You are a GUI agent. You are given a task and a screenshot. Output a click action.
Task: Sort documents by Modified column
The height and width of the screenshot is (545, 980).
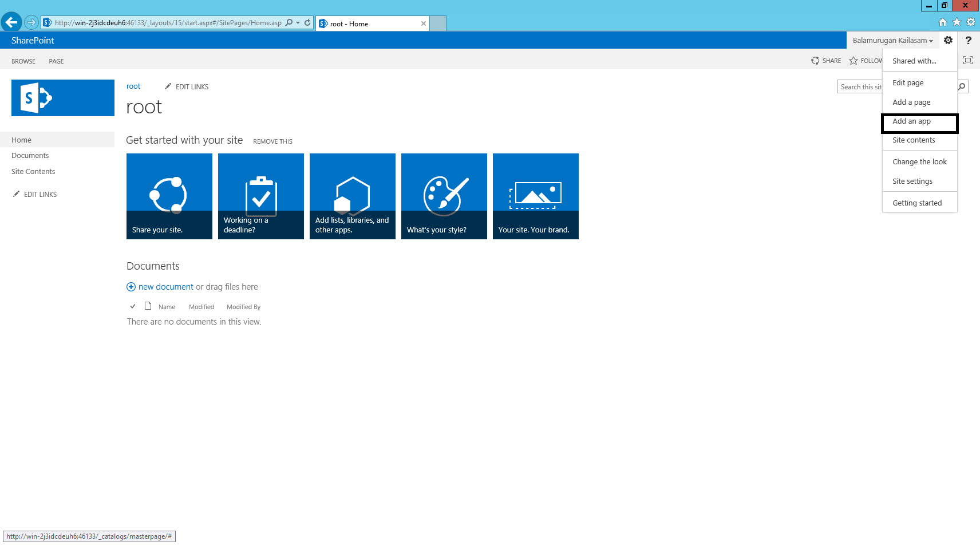click(x=201, y=307)
